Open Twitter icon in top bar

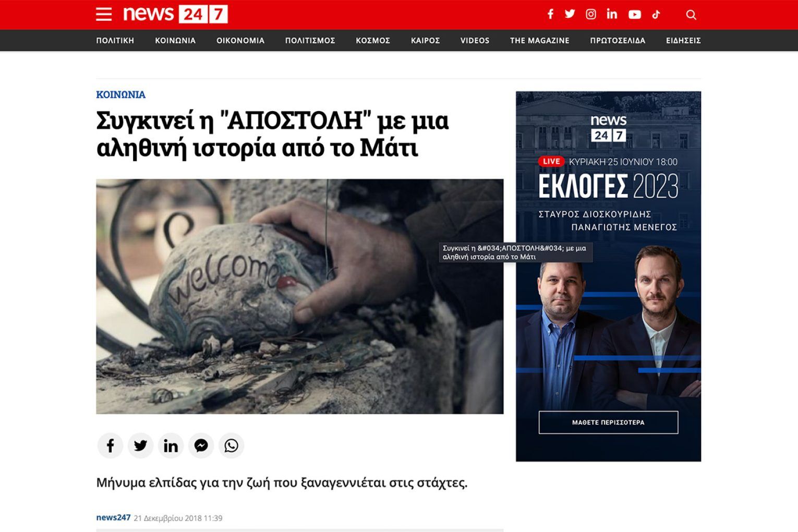click(x=570, y=14)
